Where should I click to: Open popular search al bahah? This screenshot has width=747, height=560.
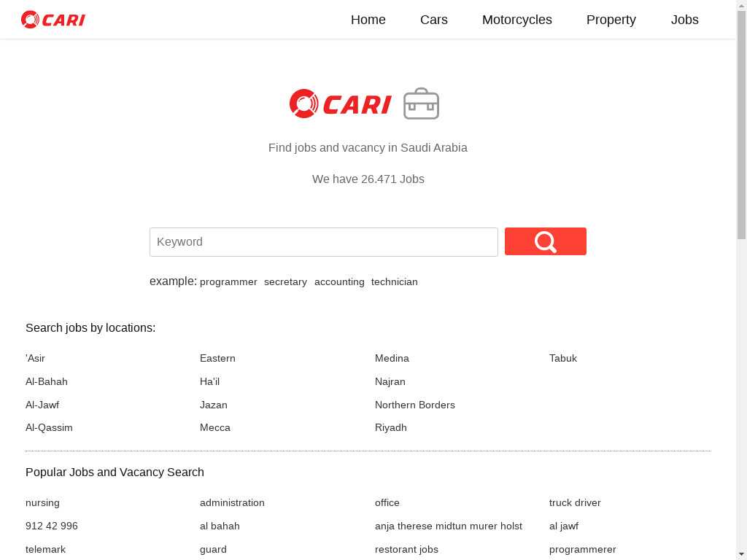(x=220, y=526)
